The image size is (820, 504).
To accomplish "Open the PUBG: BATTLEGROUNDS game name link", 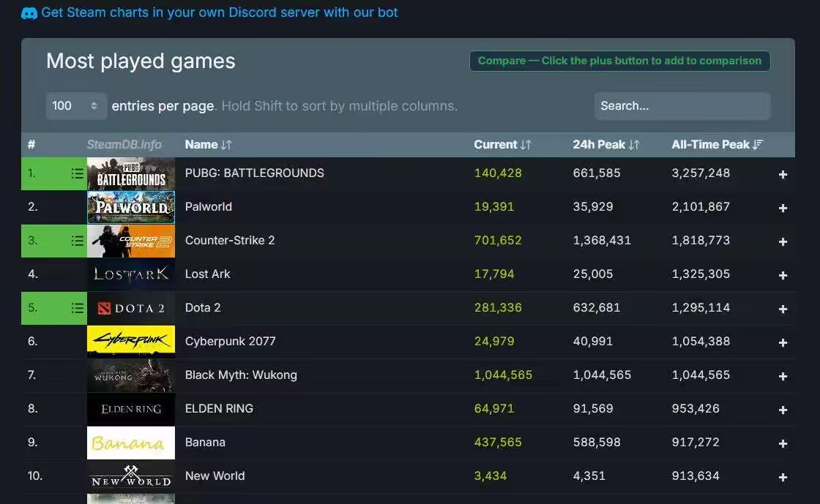I will [255, 173].
